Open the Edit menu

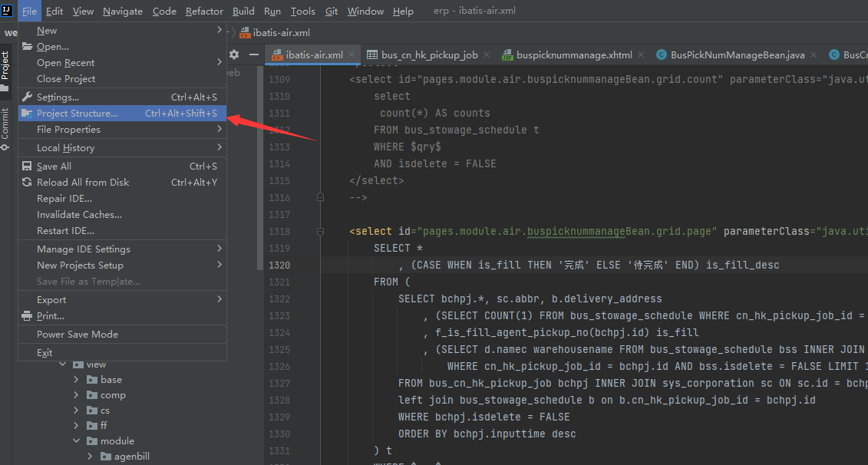pos(54,11)
